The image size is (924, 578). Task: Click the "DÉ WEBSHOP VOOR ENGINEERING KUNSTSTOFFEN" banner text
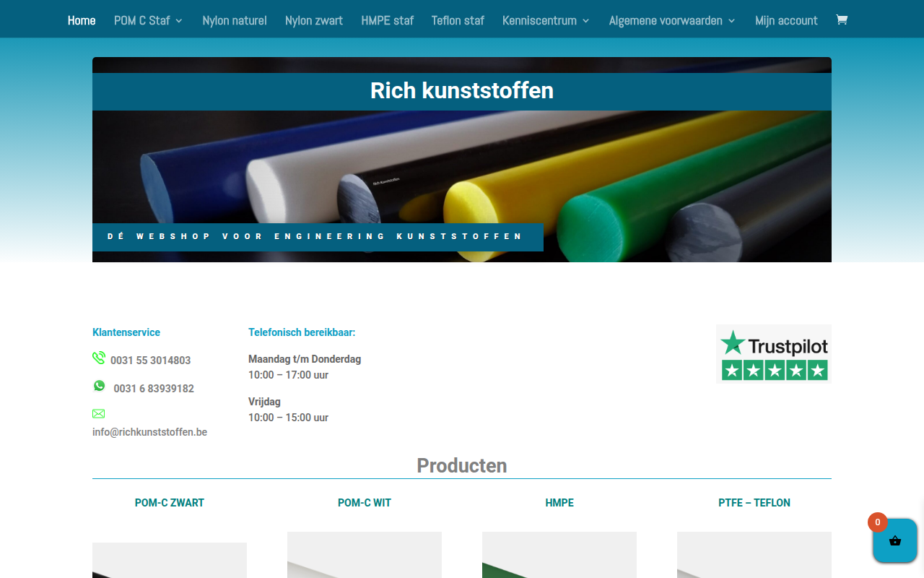(315, 236)
